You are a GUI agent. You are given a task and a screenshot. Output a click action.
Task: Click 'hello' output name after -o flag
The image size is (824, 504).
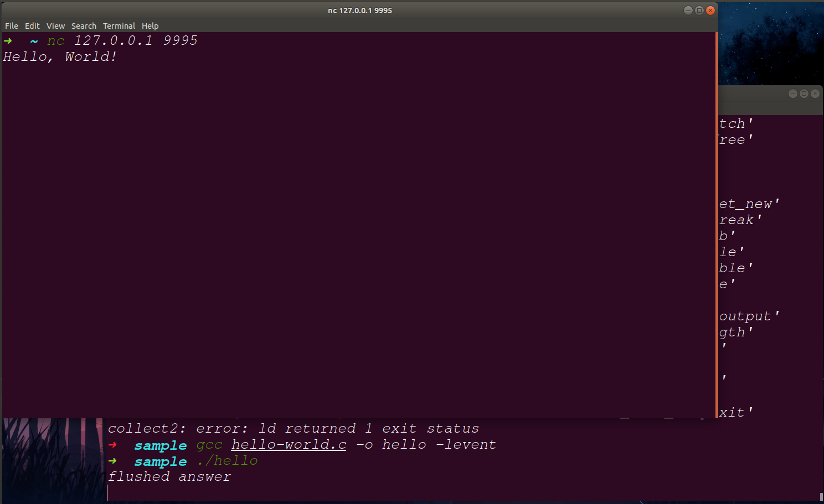(404, 445)
